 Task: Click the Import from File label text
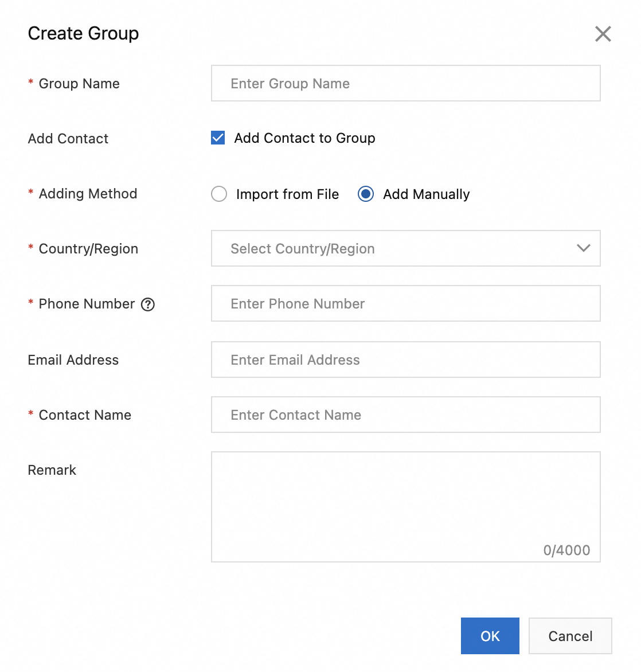point(287,194)
